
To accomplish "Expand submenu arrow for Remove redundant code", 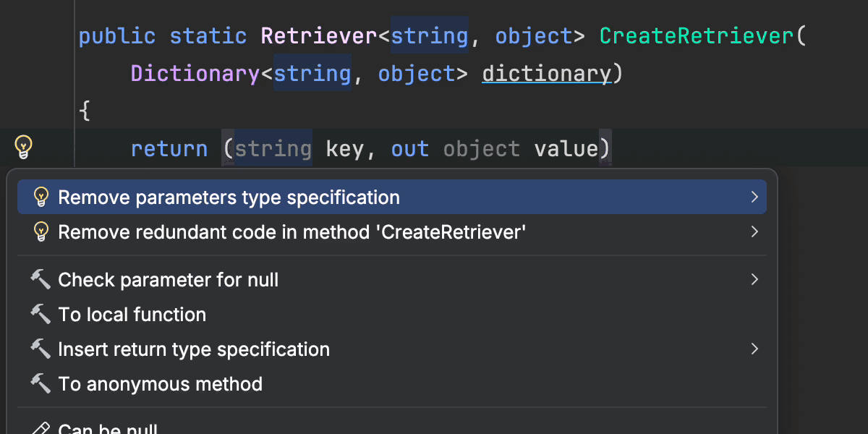I will 754,232.
